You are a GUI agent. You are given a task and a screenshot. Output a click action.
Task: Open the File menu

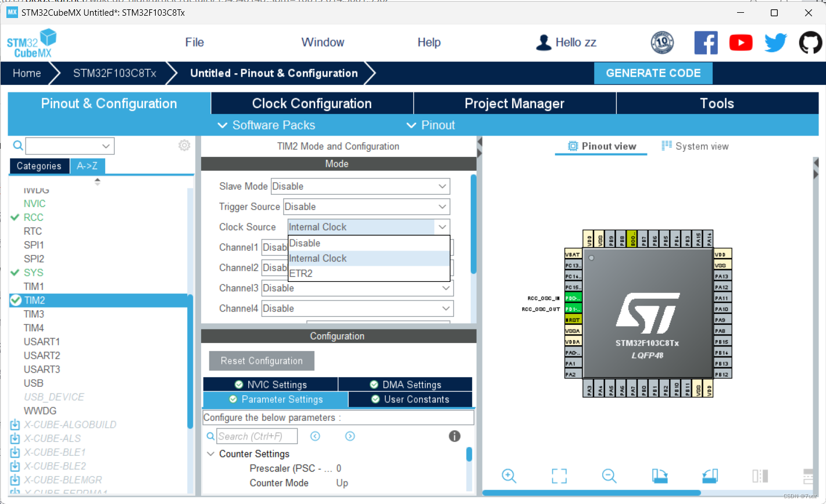(x=194, y=42)
